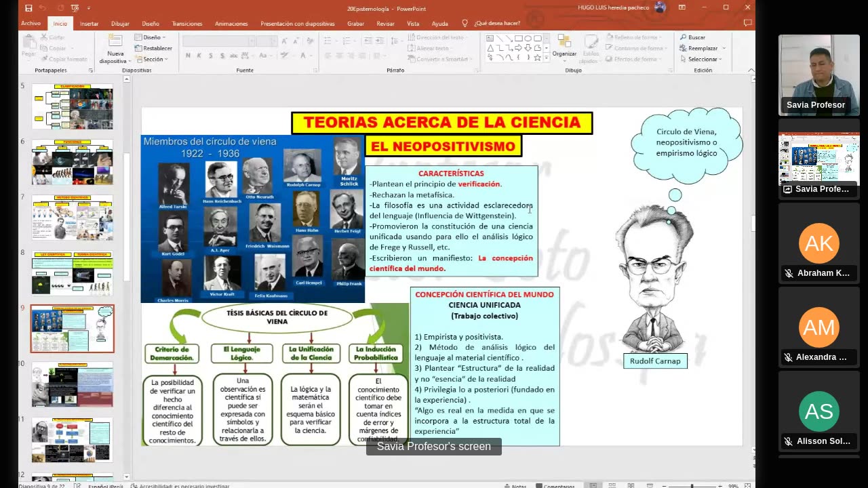Switch to the Revisar tab
Image resolution: width=868 pixels, height=488 pixels.
(385, 23)
